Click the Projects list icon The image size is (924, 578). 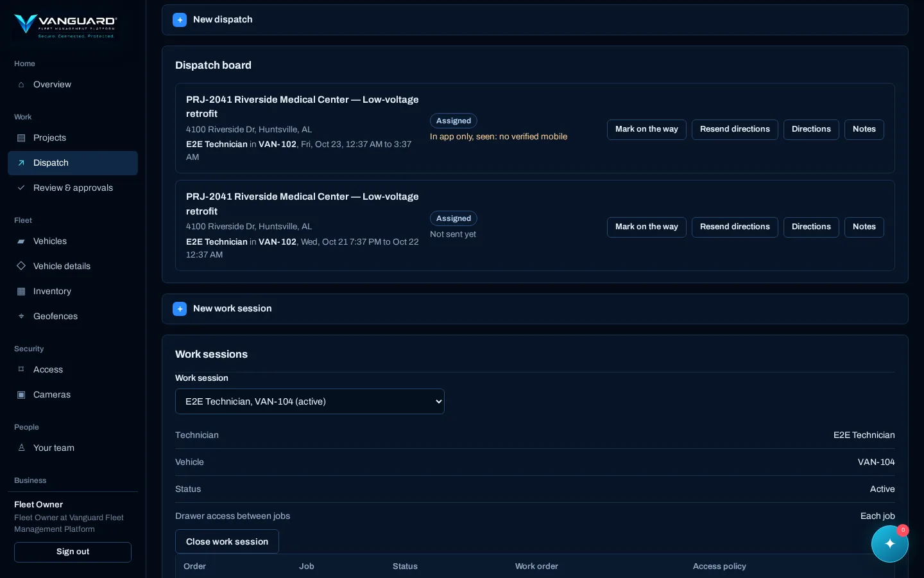coord(21,138)
